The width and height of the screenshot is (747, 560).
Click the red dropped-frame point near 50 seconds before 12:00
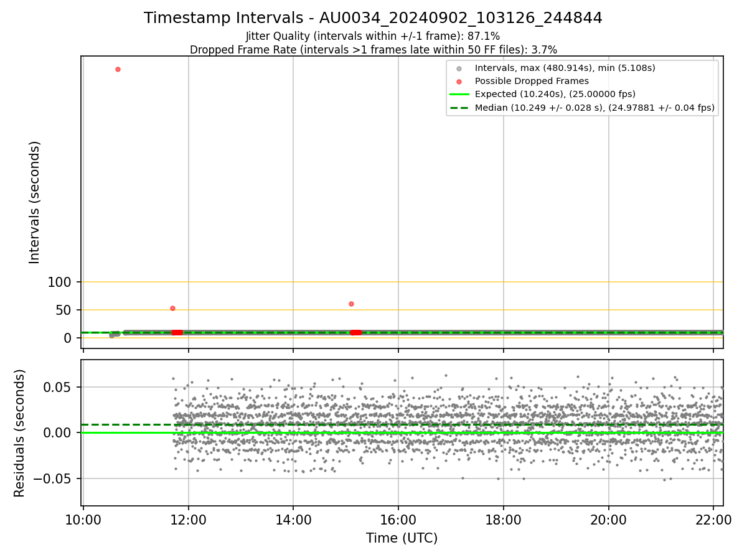(172, 308)
